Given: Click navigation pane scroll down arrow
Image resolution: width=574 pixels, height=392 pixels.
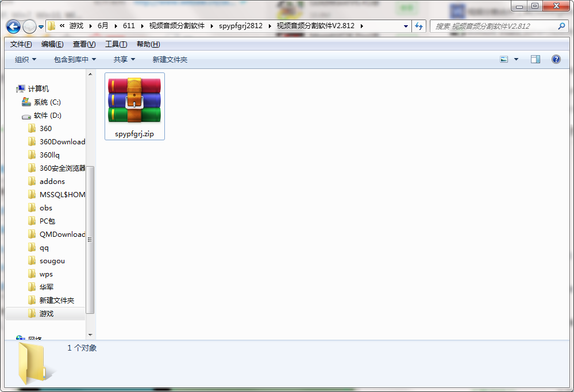Looking at the screenshot, I should 90,335.
